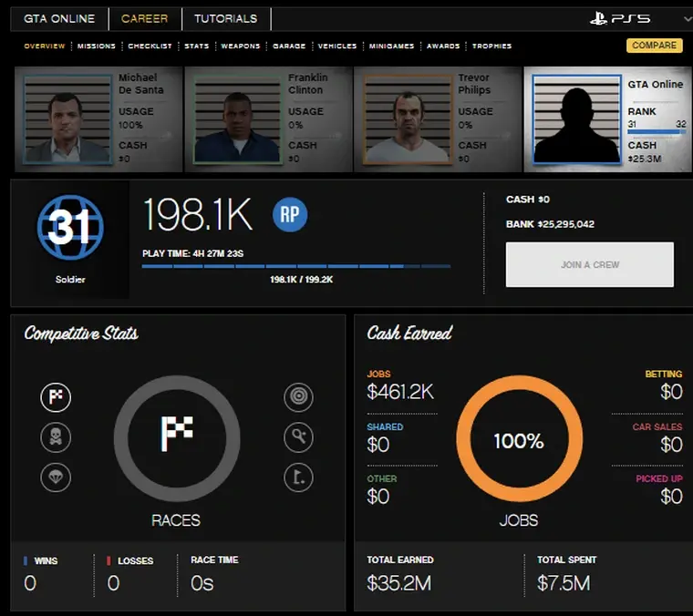Select the Tennis racket stat icon
693x616 pixels.
click(x=298, y=437)
